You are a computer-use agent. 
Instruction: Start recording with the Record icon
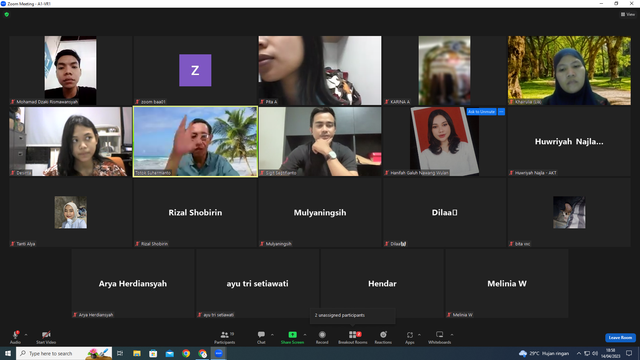click(x=322, y=335)
